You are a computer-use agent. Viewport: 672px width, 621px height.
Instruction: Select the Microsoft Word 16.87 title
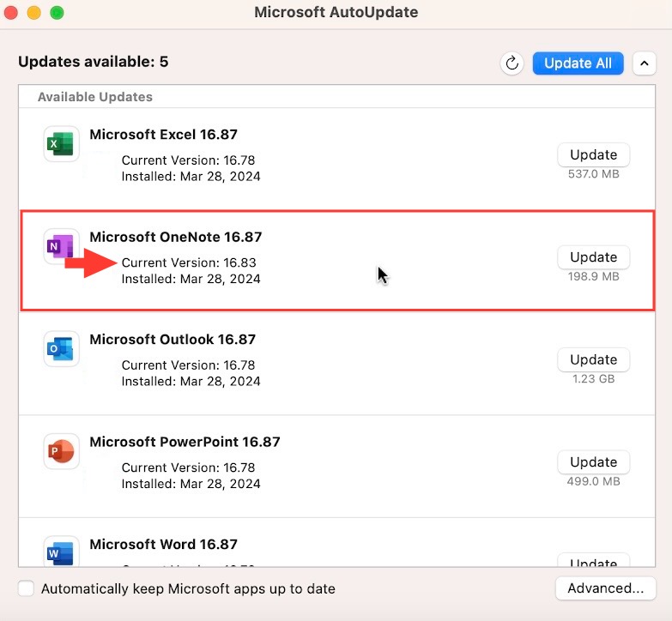point(163,544)
